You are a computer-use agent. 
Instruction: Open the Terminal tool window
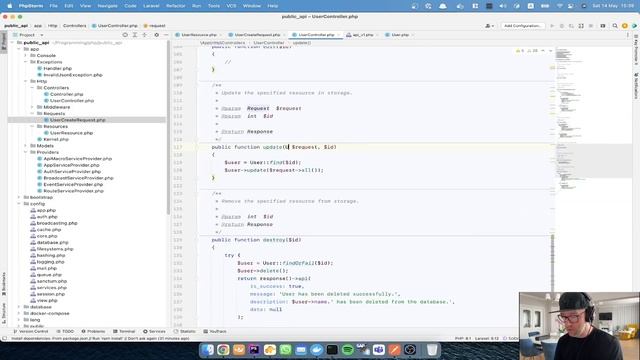(x=124, y=331)
